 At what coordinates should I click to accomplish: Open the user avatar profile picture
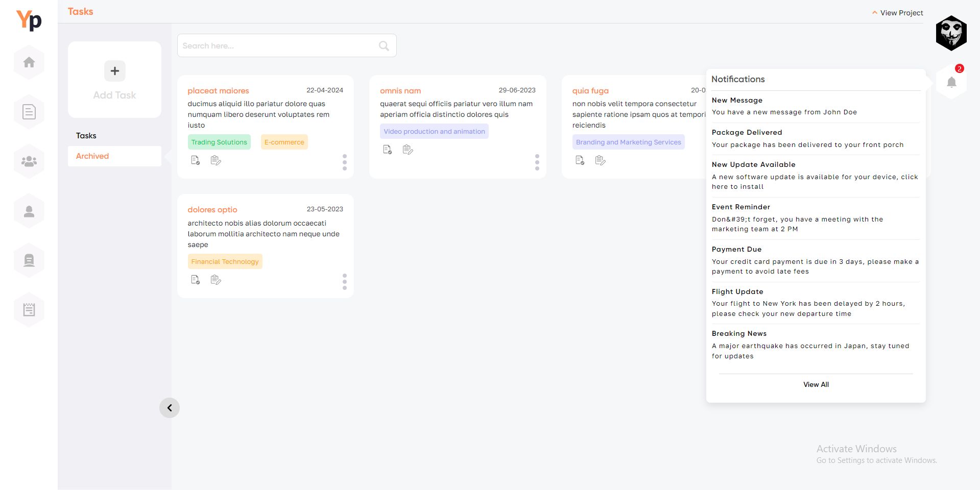point(951,33)
